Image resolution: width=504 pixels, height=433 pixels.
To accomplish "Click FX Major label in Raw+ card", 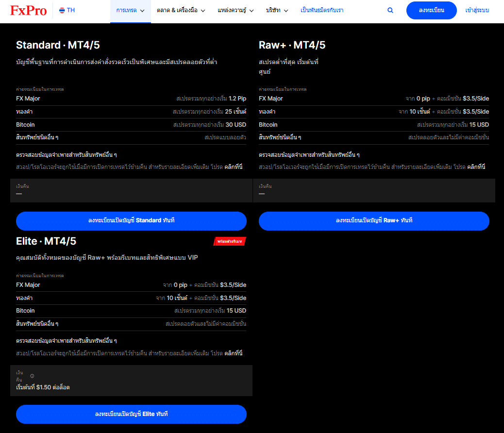I will pyautogui.click(x=270, y=99).
